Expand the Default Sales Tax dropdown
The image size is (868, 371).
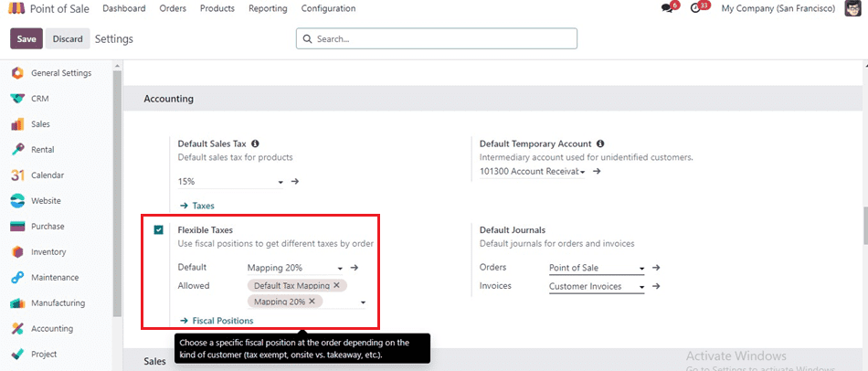pos(280,182)
